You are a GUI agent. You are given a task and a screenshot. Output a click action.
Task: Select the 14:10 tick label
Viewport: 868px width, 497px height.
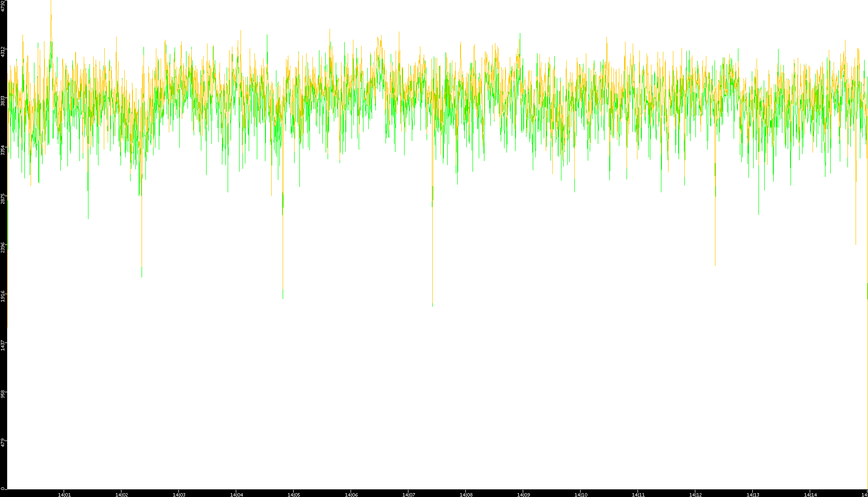tap(581, 495)
